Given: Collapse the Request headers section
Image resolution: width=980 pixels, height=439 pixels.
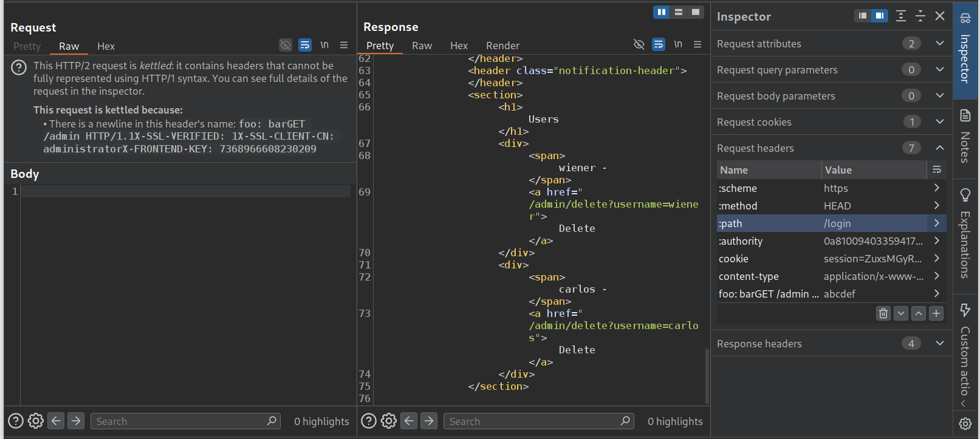Looking at the screenshot, I should coord(939,148).
